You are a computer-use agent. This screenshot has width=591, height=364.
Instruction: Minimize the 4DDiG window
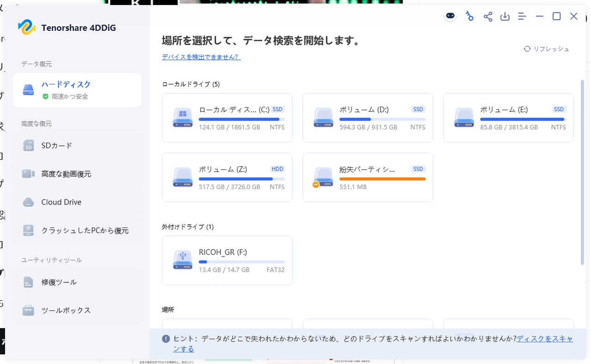coord(539,17)
